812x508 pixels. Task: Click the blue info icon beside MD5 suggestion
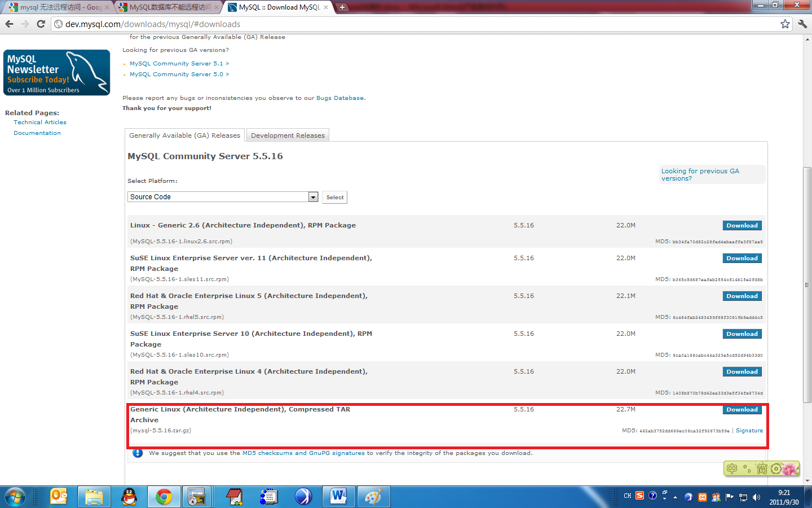(x=138, y=453)
